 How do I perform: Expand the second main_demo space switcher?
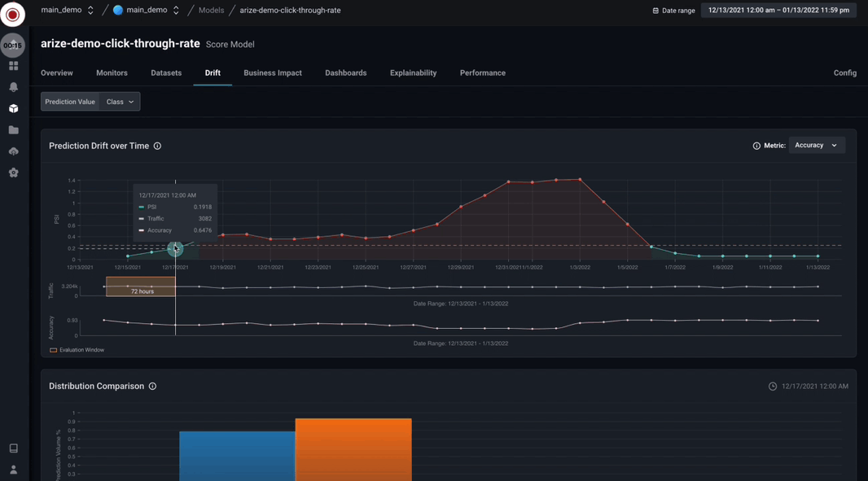176,10
